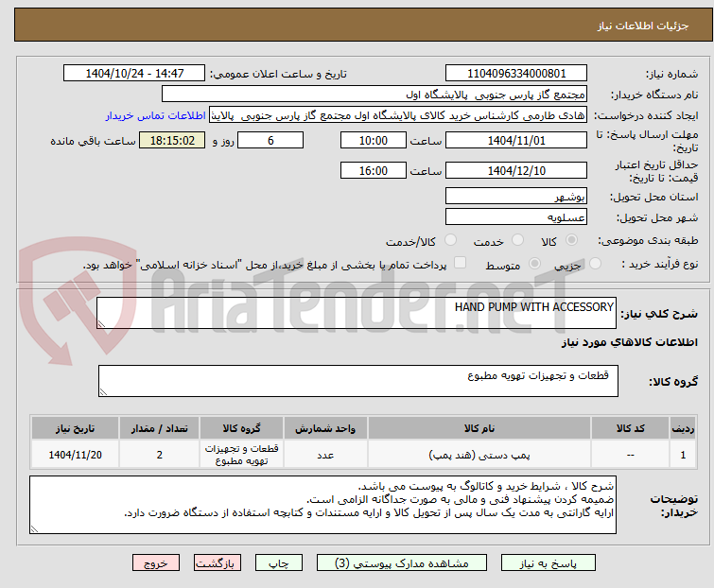Click the validity time field 16:00
The height and width of the screenshot is (588, 714).
point(374,170)
